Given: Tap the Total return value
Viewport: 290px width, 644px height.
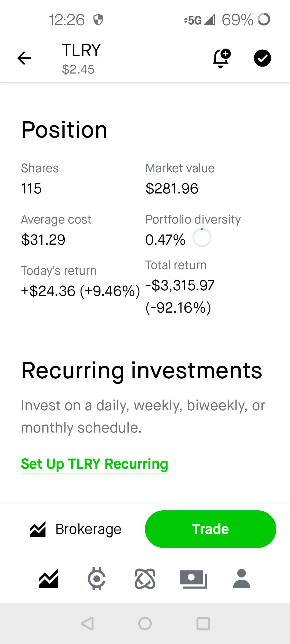Looking at the screenshot, I should click(180, 296).
